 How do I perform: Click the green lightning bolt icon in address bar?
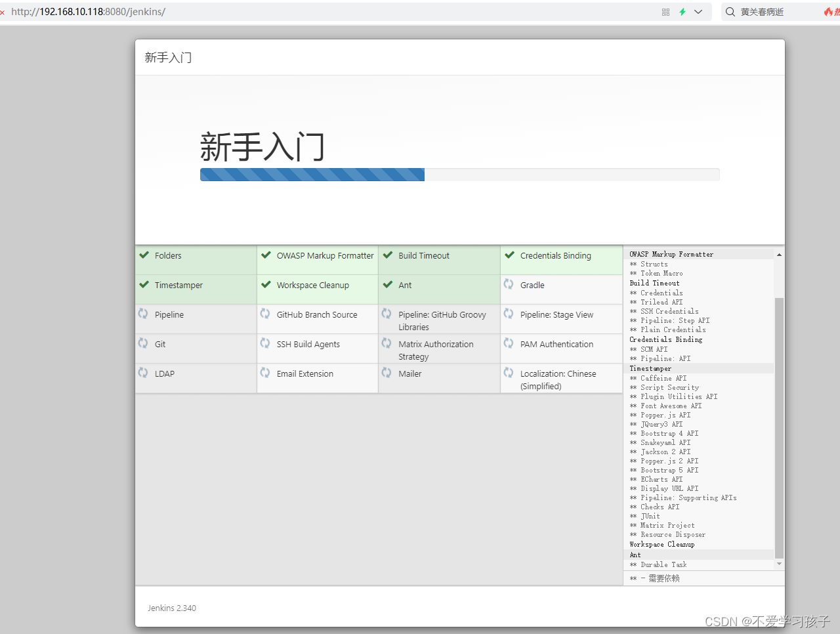click(682, 12)
